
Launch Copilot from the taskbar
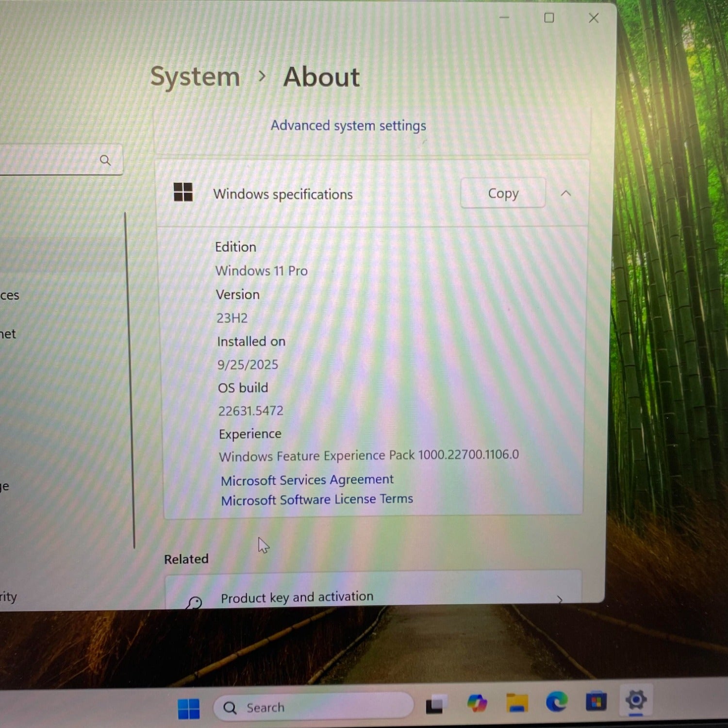[x=477, y=703]
